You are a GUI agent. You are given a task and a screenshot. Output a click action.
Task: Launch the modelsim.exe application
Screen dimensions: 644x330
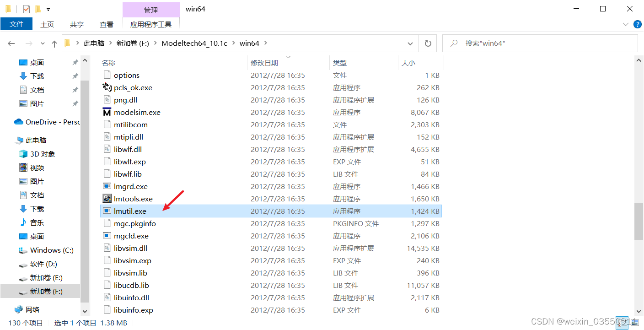[136, 112]
